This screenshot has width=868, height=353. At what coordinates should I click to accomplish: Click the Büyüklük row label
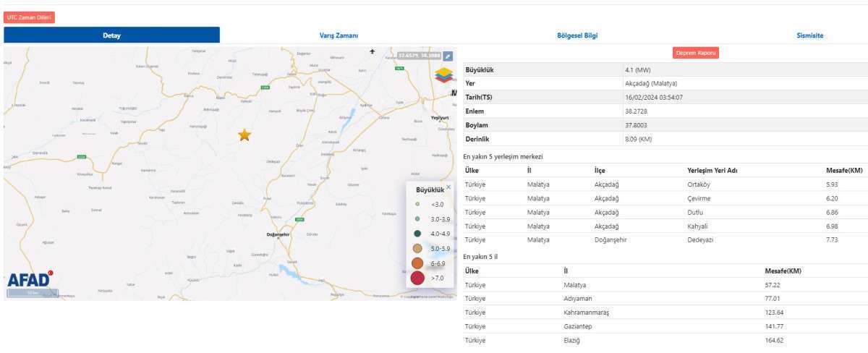click(x=480, y=70)
